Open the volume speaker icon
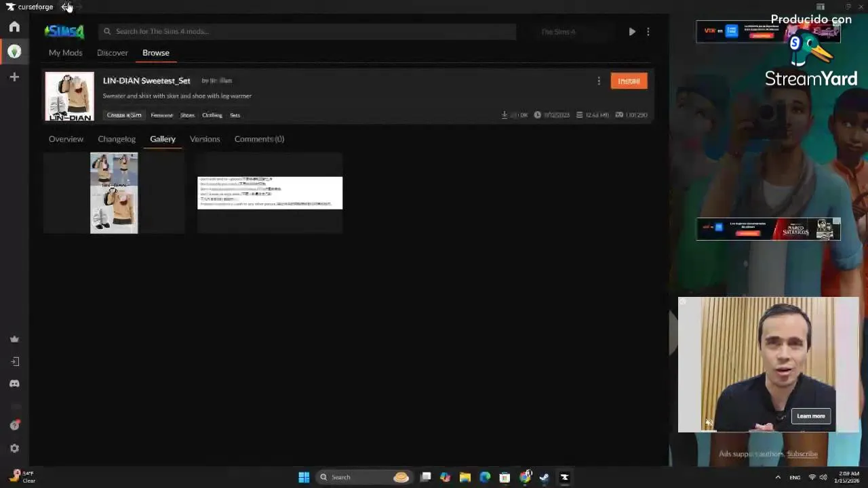 coord(823,477)
